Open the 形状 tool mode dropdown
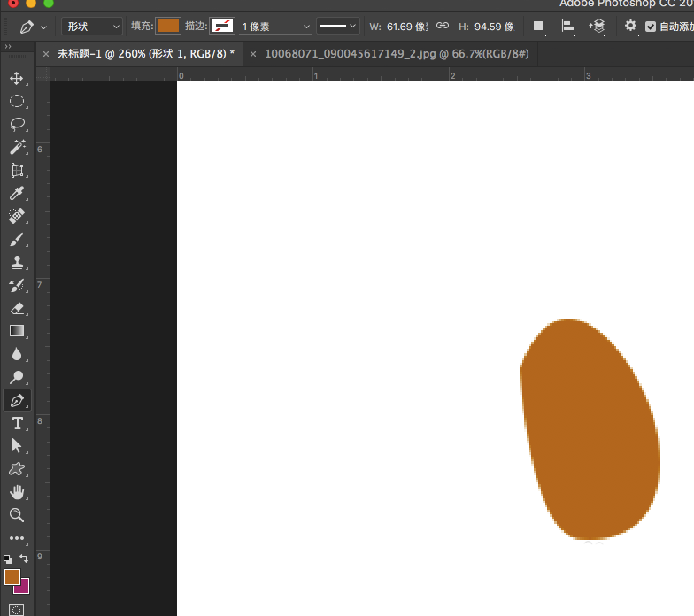 pos(92,27)
